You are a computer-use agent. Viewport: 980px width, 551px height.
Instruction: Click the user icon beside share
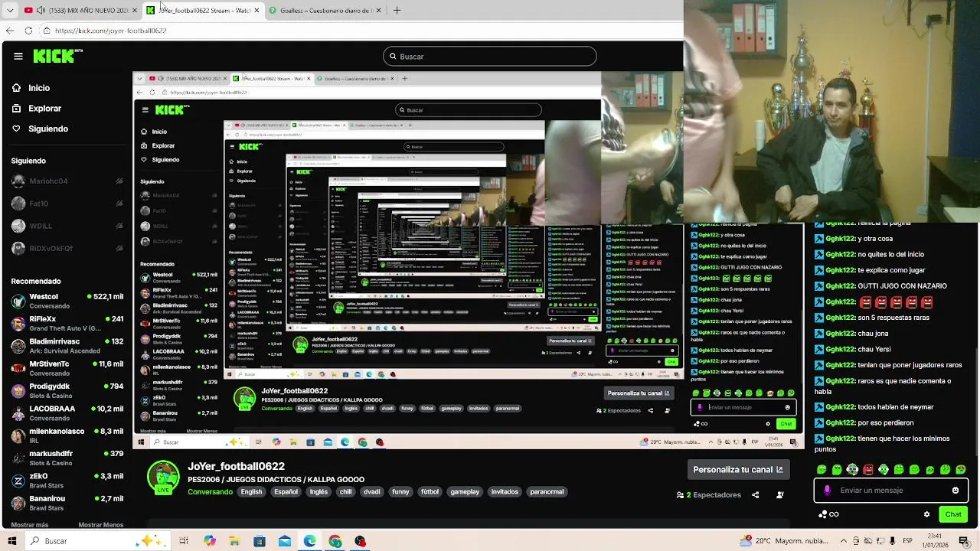pos(779,495)
